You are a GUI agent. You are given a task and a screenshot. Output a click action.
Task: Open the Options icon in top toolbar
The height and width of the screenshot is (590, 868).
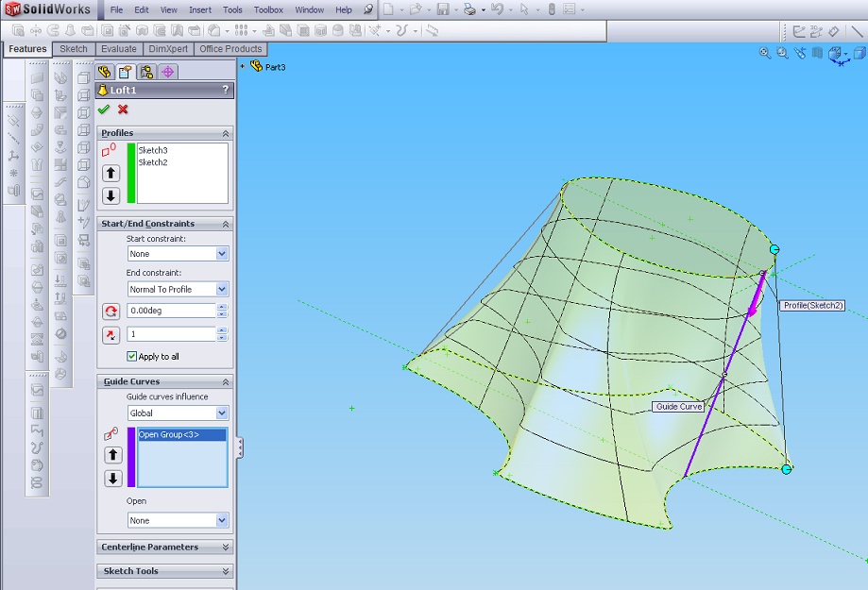coord(570,9)
